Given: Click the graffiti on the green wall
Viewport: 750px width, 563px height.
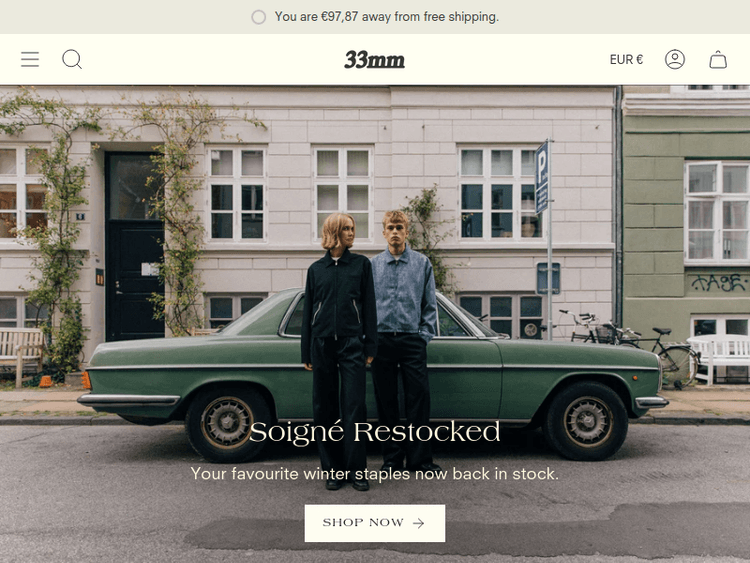Looking at the screenshot, I should point(719,282).
